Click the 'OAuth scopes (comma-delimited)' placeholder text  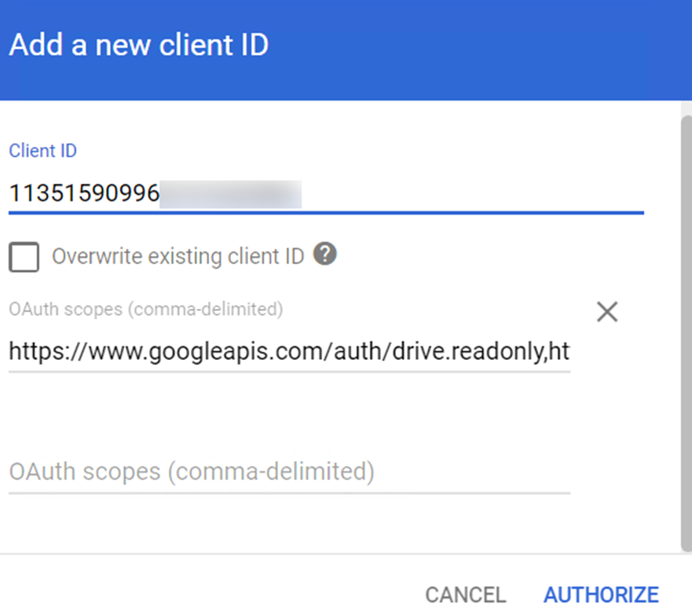[x=191, y=472]
